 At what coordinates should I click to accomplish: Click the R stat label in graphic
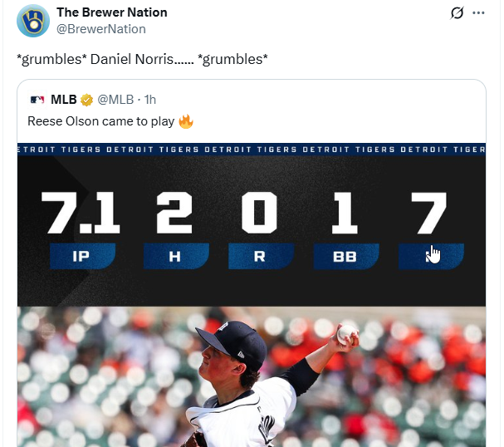tap(261, 256)
